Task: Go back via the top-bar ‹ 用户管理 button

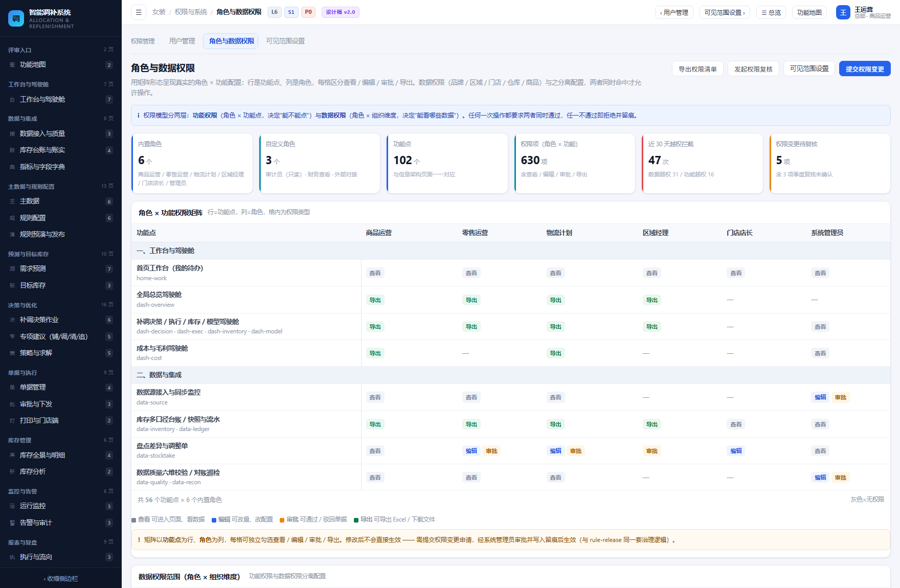Action: (x=674, y=12)
